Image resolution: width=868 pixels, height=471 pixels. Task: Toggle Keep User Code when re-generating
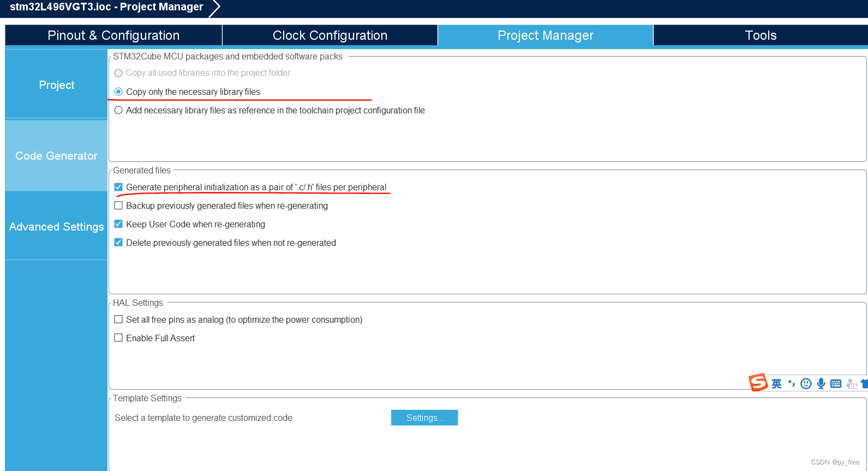coord(118,224)
